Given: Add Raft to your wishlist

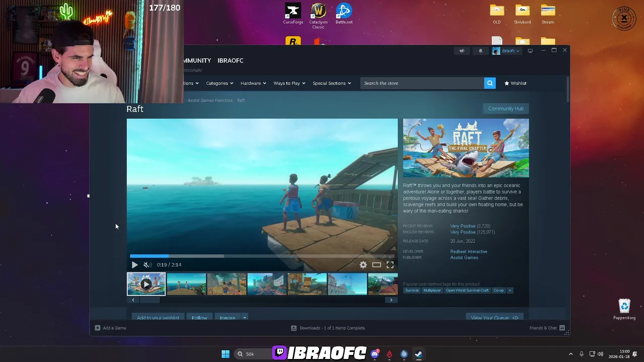Looking at the screenshot, I should coord(158,318).
